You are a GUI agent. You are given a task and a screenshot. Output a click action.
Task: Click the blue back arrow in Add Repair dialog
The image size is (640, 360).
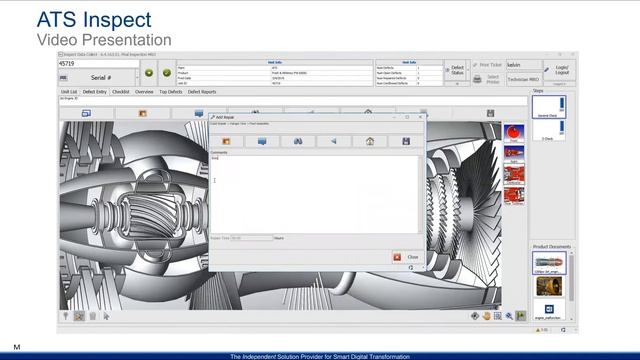(334, 141)
